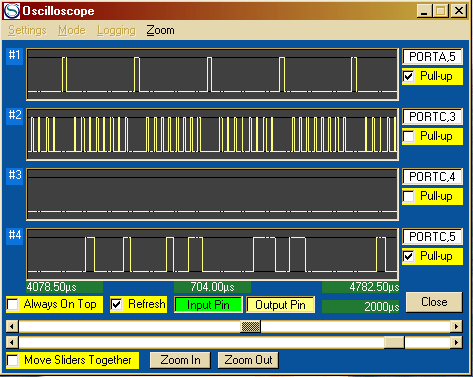Click right arrow of upper scrollbar
This screenshot has width=473, height=377.
456,326
